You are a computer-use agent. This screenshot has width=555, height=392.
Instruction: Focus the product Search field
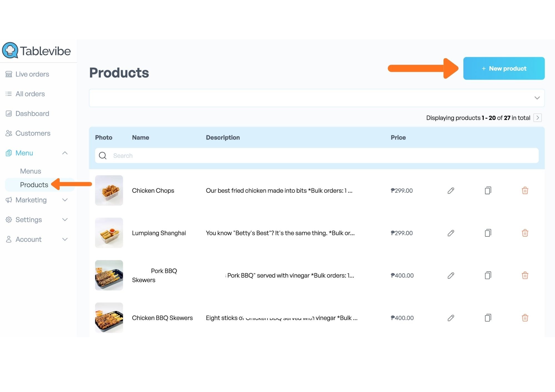(317, 156)
